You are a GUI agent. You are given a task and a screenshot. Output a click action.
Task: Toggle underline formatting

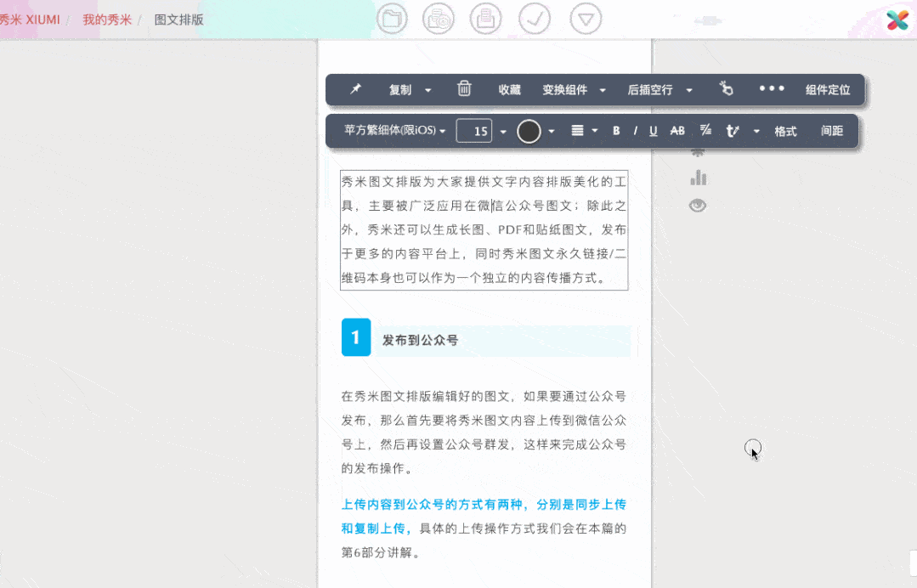[654, 131]
